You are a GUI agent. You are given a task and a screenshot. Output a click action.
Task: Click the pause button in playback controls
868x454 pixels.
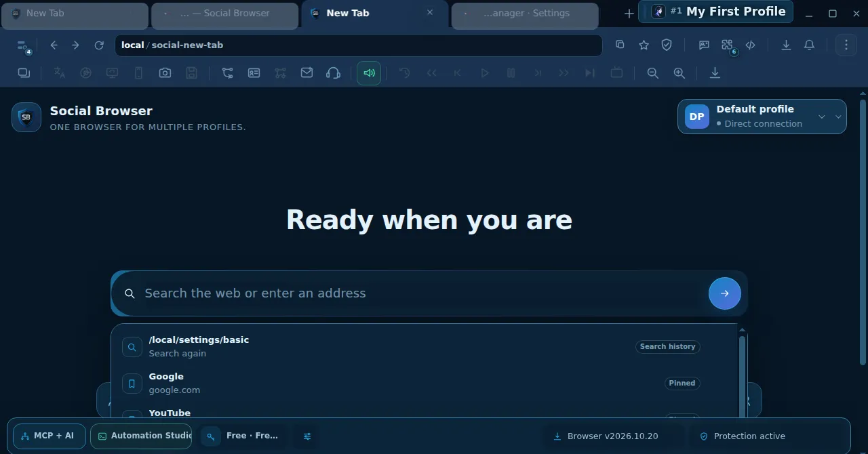click(x=511, y=73)
